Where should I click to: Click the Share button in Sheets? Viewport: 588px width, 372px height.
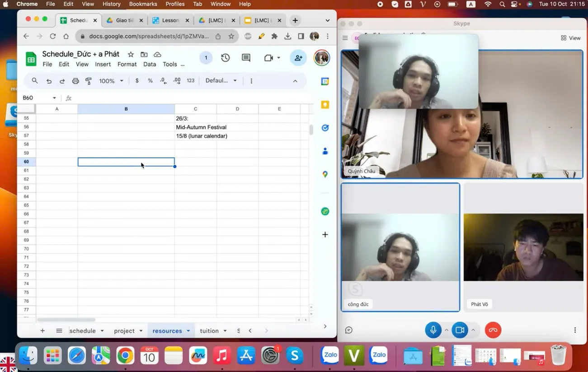pyautogui.click(x=298, y=58)
